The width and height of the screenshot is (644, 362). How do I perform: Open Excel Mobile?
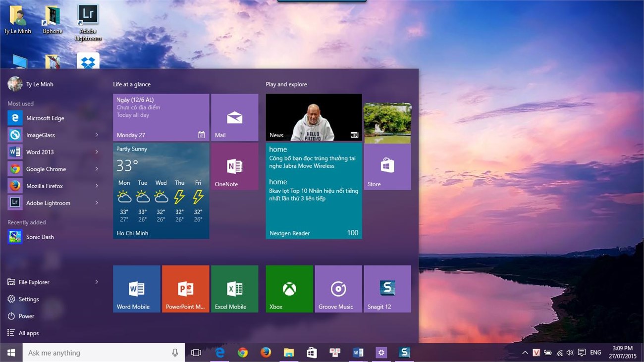234,289
